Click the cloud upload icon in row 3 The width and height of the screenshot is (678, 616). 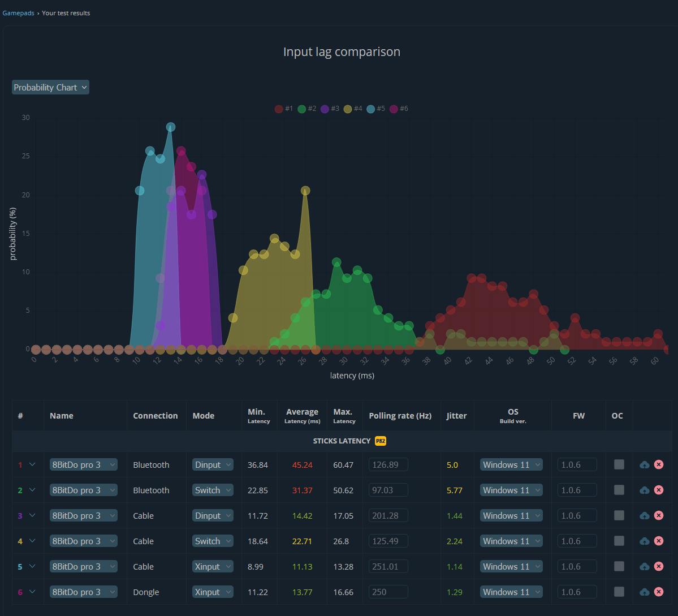pos(644,515)
